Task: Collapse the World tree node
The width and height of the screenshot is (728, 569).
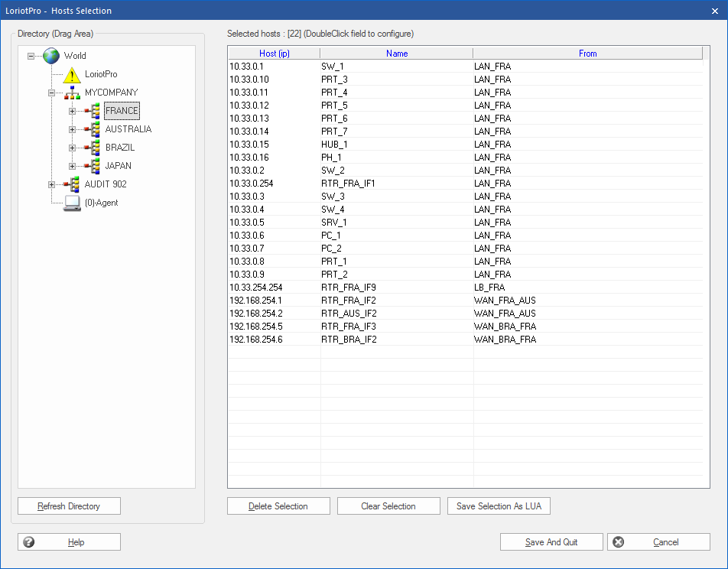Action: point(29,55)
